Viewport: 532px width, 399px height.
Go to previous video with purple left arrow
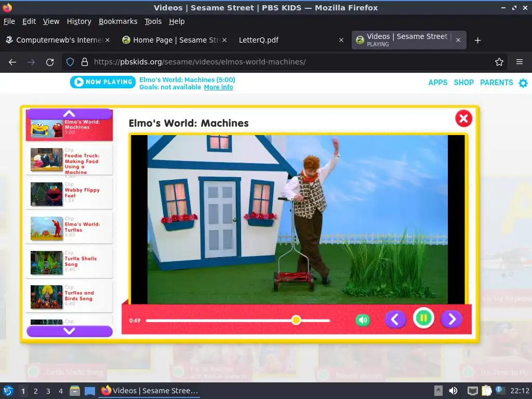coord(395,320)
